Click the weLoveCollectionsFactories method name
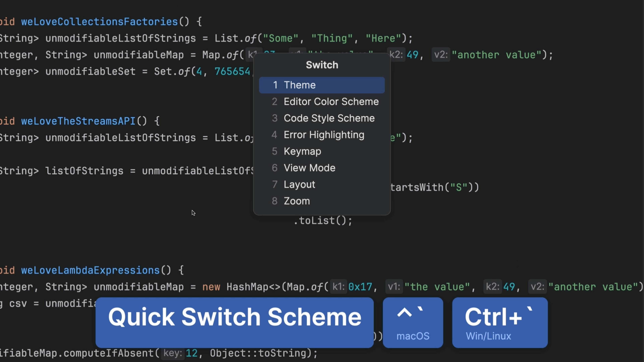Viewport: 644px width, 362px height. [x=99, y=22]
